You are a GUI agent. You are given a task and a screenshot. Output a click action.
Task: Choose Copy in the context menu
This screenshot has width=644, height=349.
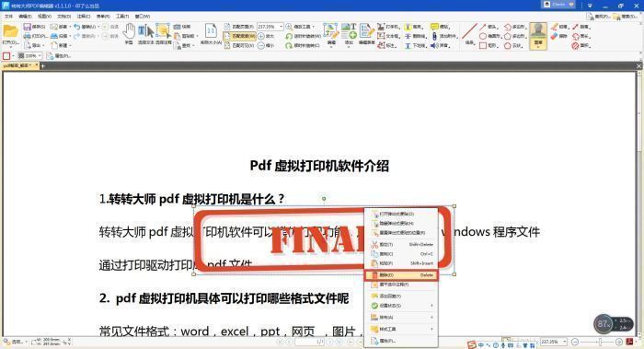pos(401,254)
